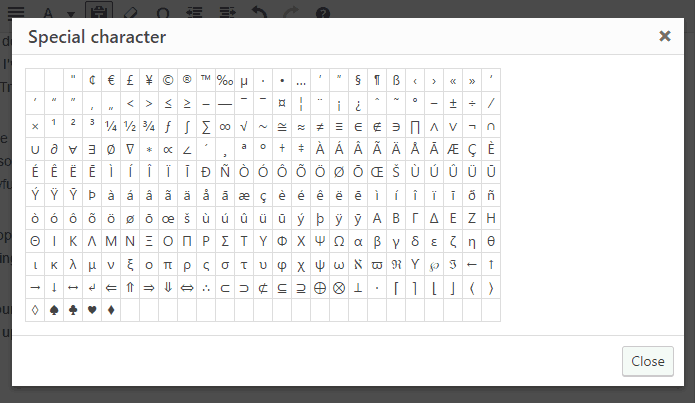Insert the trademark ™ symbol

tap(206, 80)
